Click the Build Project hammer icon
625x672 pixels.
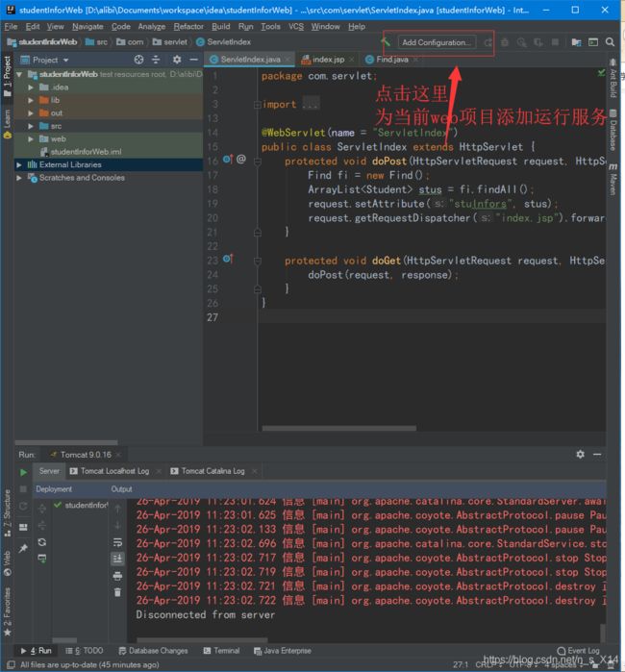(x=386, y=42)
